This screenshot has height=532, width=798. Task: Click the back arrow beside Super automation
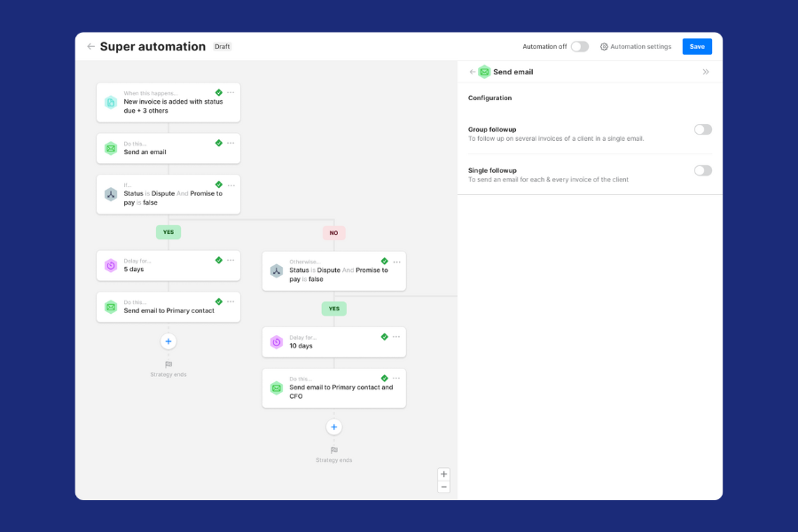(90, 47)
